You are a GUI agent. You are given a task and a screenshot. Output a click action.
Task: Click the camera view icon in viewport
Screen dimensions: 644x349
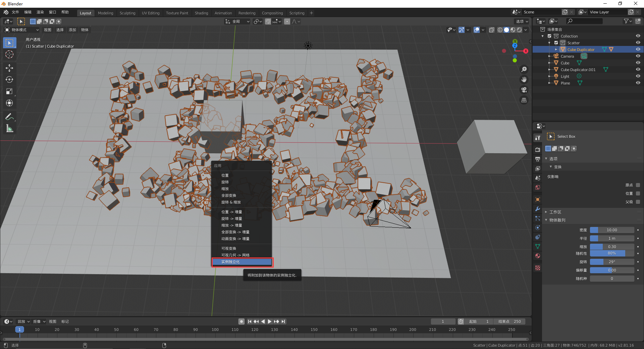pyautogui.click(x=524, y=90)
